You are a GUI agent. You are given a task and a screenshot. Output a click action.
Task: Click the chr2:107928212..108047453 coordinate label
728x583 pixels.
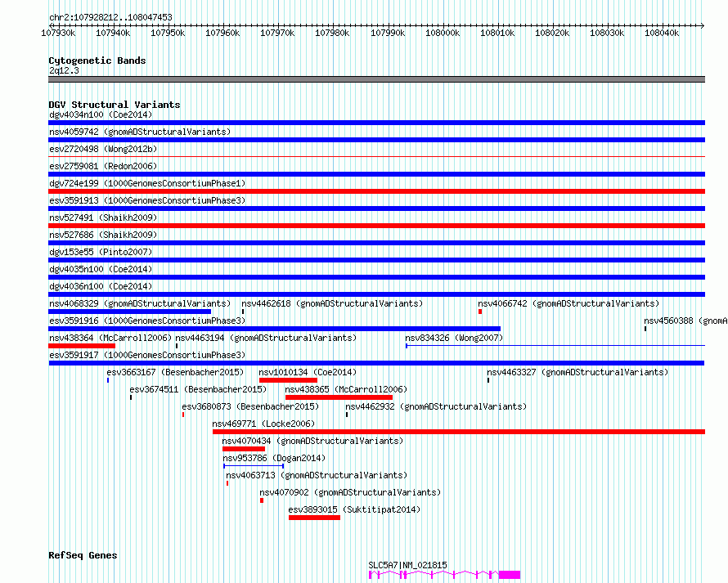pyautogui.click(x=110, y=17)
